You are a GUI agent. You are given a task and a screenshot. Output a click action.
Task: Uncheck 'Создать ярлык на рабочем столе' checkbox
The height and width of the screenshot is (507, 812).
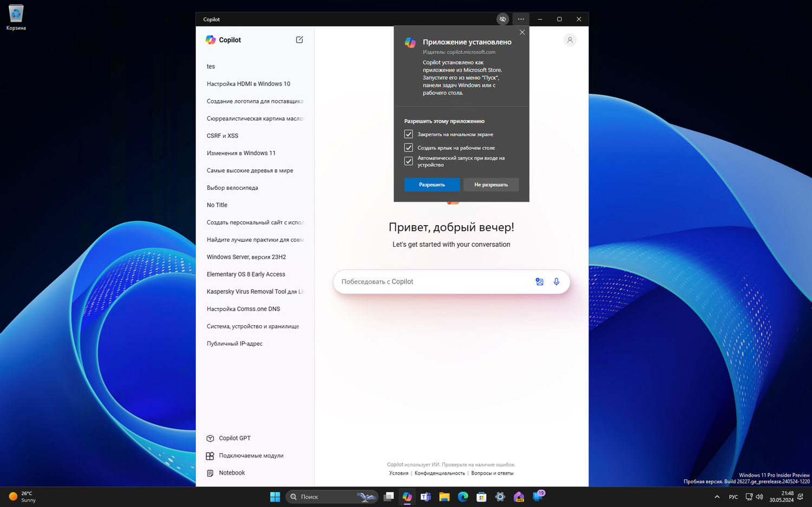pos(409,148)
